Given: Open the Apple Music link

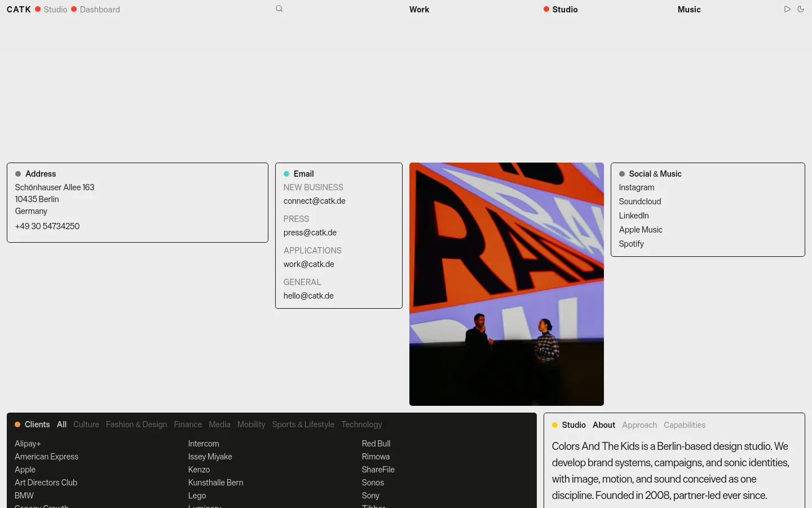Looking at the screenshot, I should coord(641,230).
